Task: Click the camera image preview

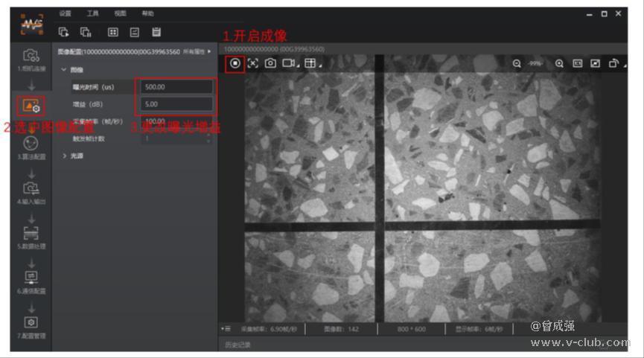Action: [x=423, y=189]
